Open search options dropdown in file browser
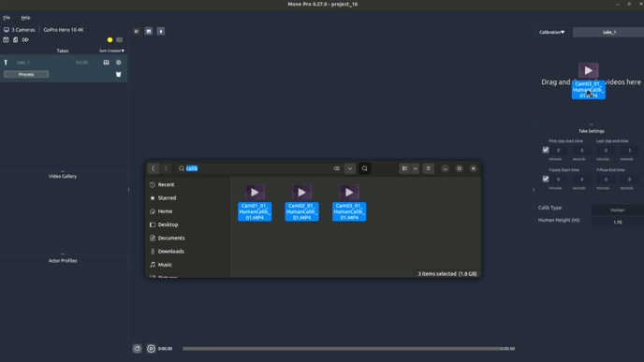Screen dimensions: 644x362 350,168
